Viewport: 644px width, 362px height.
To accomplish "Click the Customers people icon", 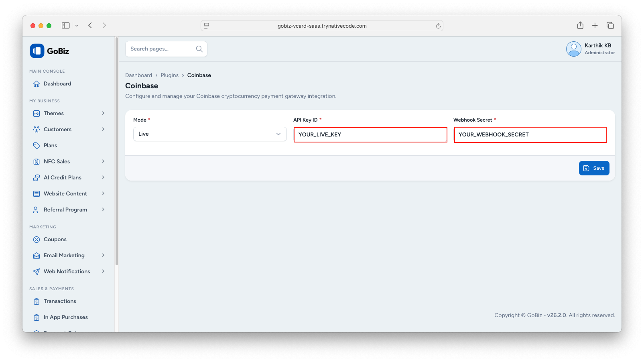I will pos(37,130).
